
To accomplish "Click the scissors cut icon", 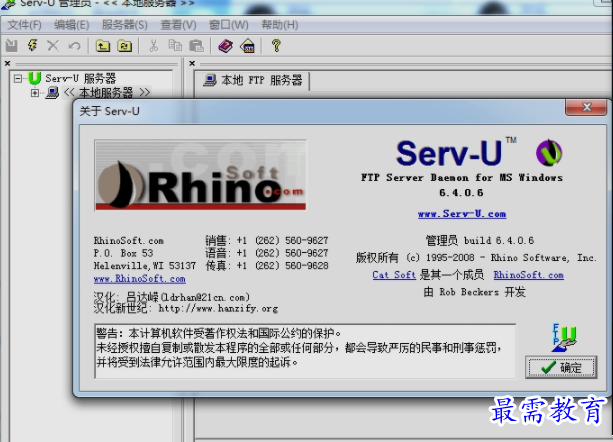I will [x=153, y=46].
